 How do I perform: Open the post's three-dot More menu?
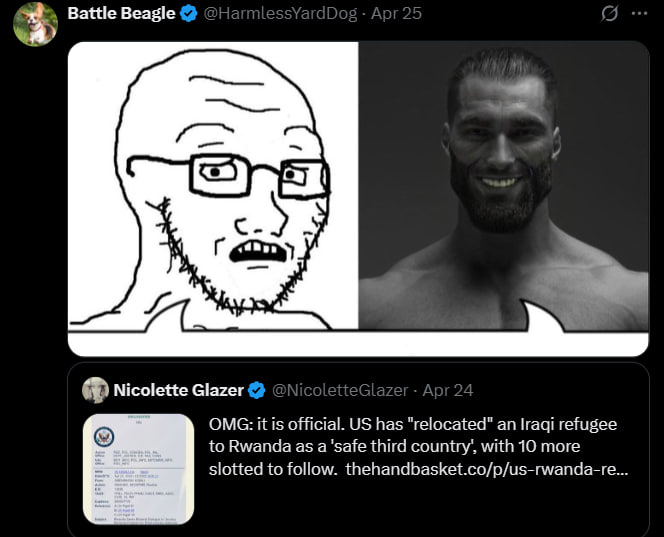tap(639, 14)
